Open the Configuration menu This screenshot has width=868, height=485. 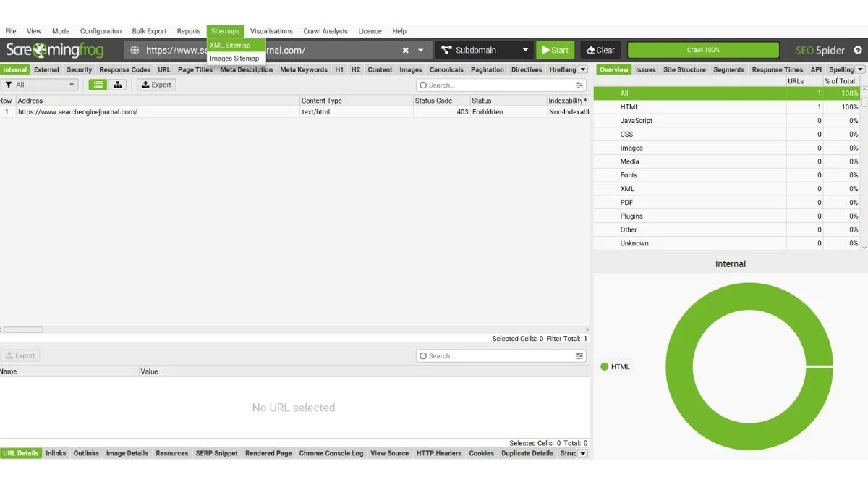(x=101, y=31)
